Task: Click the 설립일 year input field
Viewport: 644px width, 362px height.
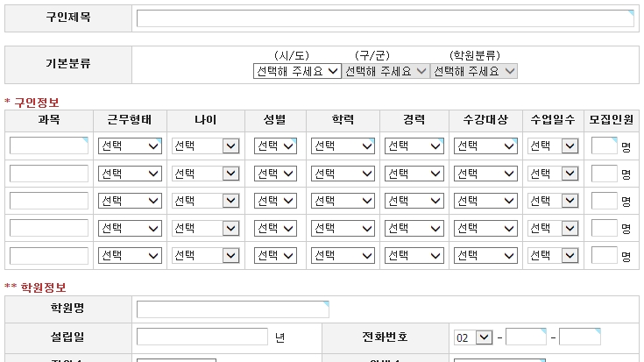Action: [x=202, y=337]
